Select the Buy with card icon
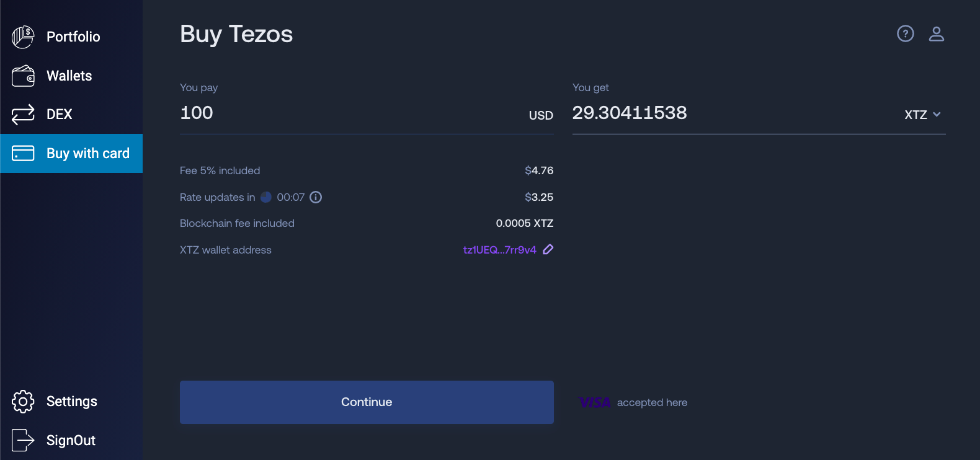This screenshot has height=460, width=980. (x=22, y=153)
